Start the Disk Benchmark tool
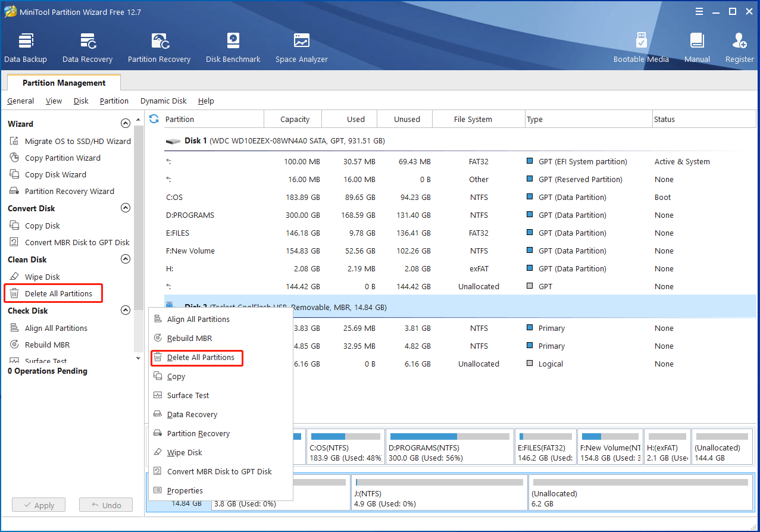The width and height of the screenshot is (760, 532). [x=233, y=48]
